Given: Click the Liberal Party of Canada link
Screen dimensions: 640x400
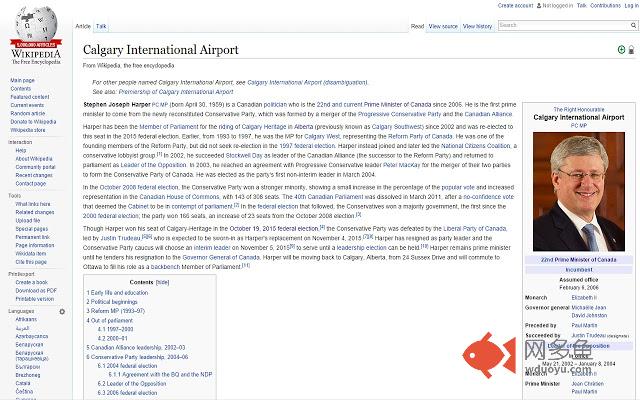Looking at the screenshot, I should pyautogui.click(x=475, y=229).
